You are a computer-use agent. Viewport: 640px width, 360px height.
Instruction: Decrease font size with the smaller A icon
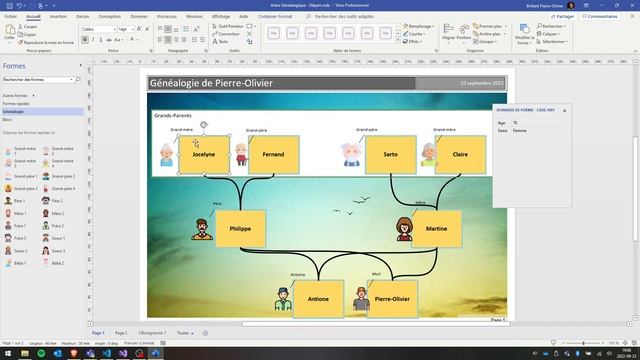point(147,29)
